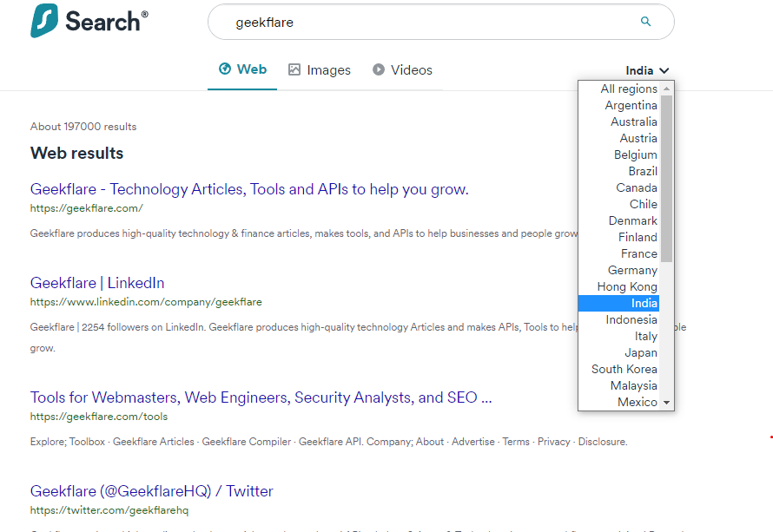
Task: Open the Geekflare Technology Articles result
Action: (249, 189)
